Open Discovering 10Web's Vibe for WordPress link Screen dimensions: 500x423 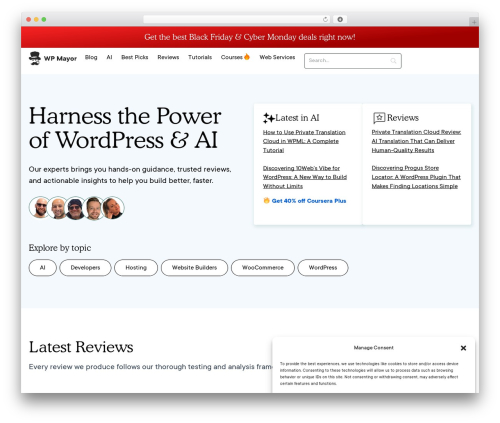pyautogui.click(x=305, y=177)
